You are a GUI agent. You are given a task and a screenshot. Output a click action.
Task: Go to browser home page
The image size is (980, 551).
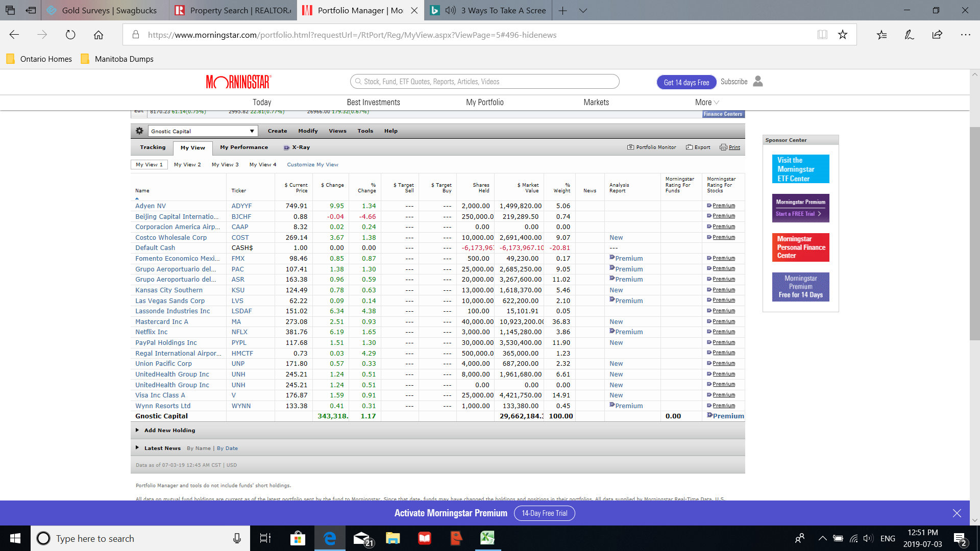click(x=99, y=35)
